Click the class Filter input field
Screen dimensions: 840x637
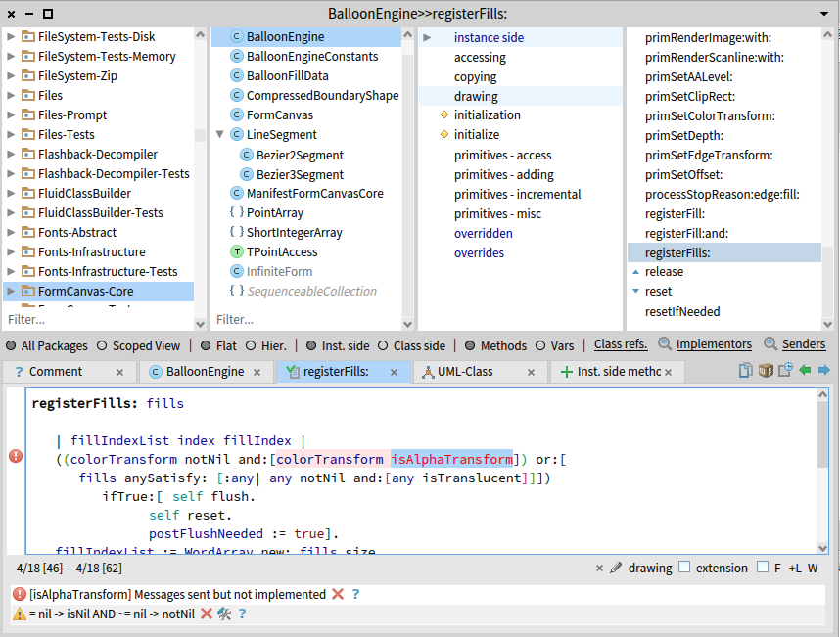pos(306,320)
